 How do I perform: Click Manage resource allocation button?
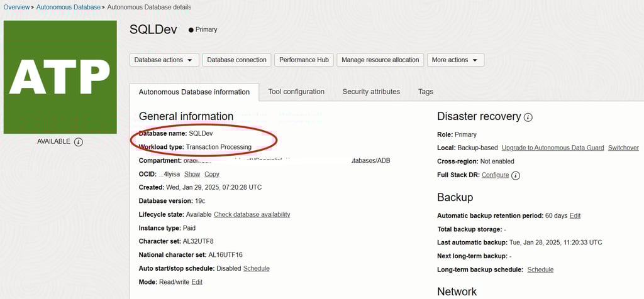[380, 60]
